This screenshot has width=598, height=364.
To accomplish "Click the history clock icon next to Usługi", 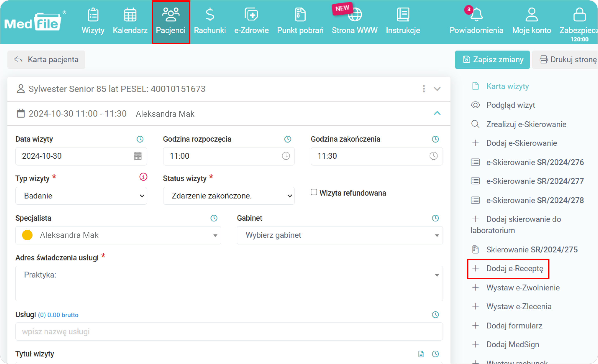I will coord(435,315).
